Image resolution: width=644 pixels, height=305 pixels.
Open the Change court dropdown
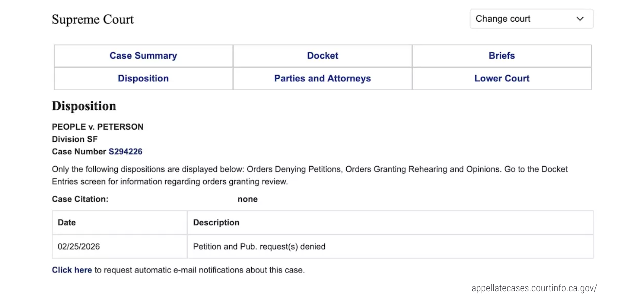(x=531, y=19)
